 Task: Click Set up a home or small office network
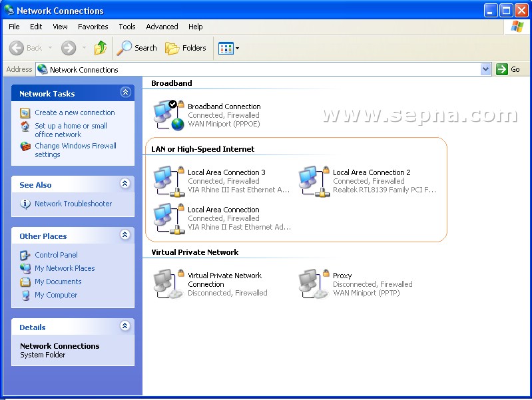point(71,130)
